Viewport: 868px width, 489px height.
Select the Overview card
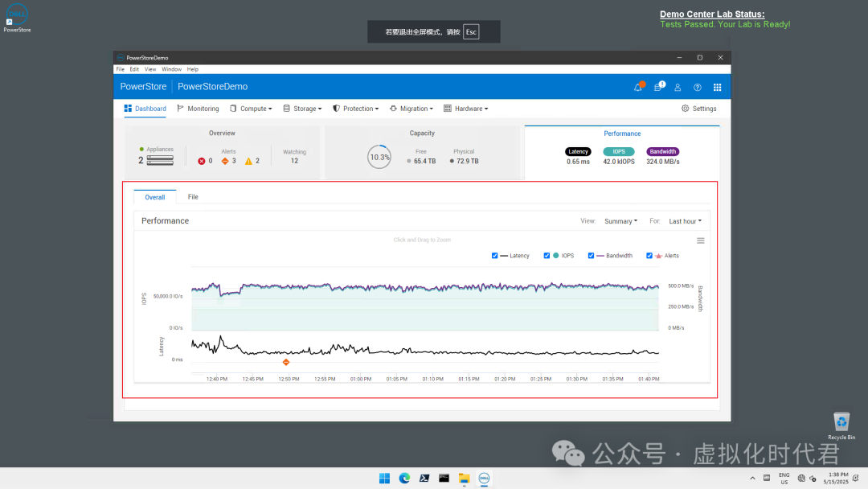pyautogui.click(x=222, y=152)
